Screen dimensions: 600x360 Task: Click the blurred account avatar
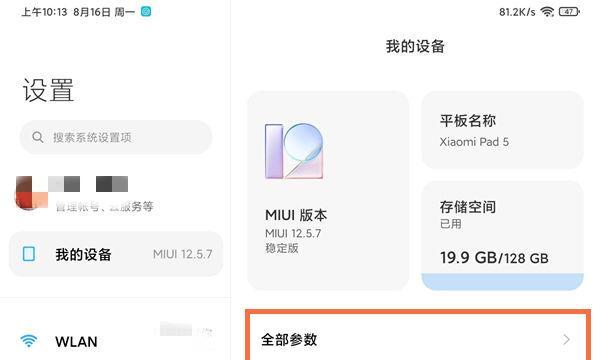[x=31, y=193]
